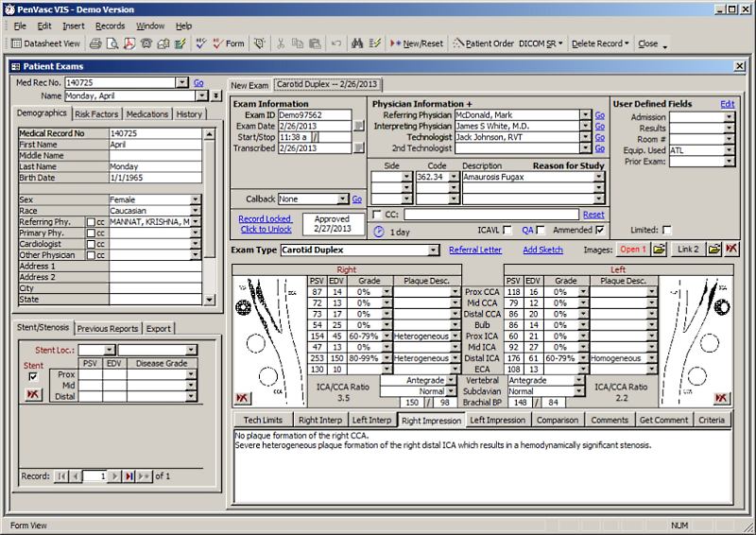Open Find with binoculars icon
Screen dimensions: 756x535
point(357,43)
